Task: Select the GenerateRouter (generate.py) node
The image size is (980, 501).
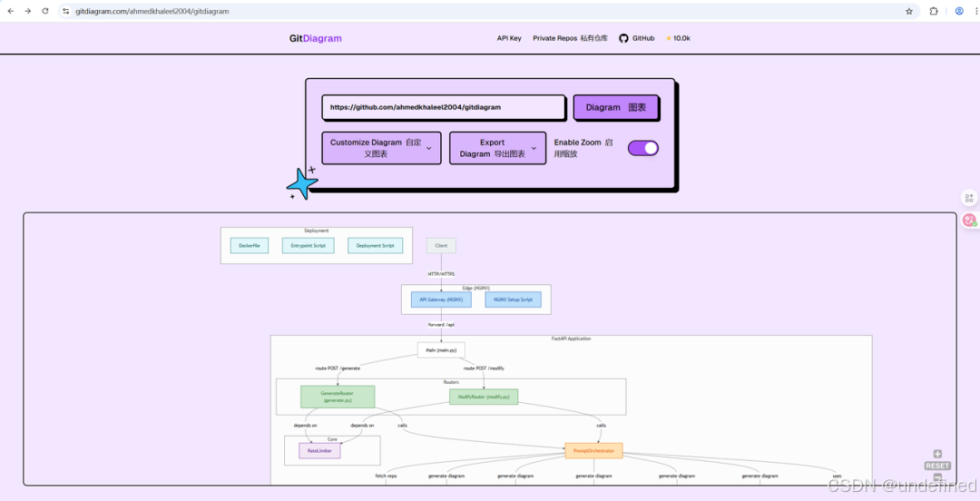Action: pyautogui.click(x=338, y=397)
